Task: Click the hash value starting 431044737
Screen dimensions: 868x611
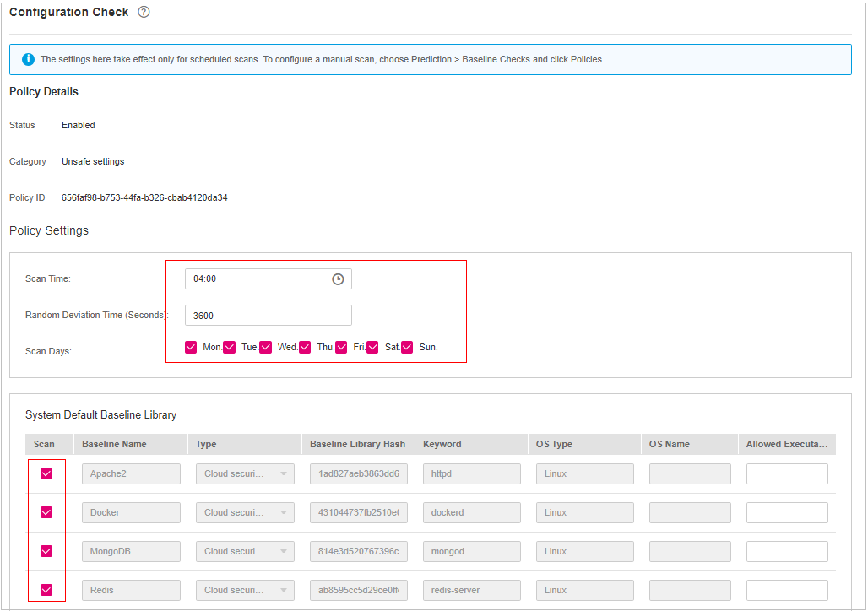Action: click(x=359, y=512)
